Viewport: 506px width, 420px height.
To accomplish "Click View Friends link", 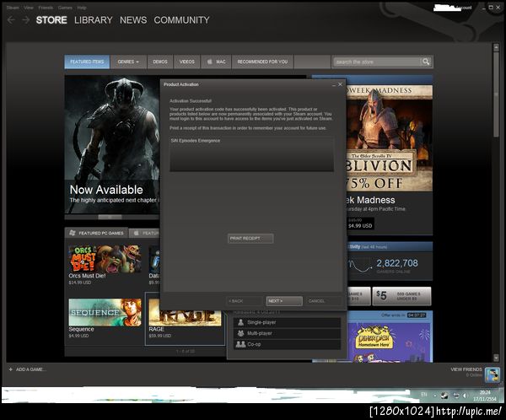I will [466, 369].
